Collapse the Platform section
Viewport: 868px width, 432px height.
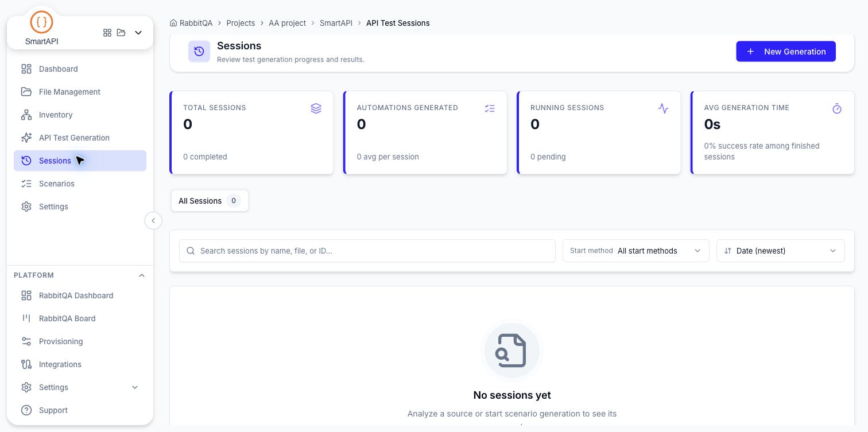pos(142,275)
